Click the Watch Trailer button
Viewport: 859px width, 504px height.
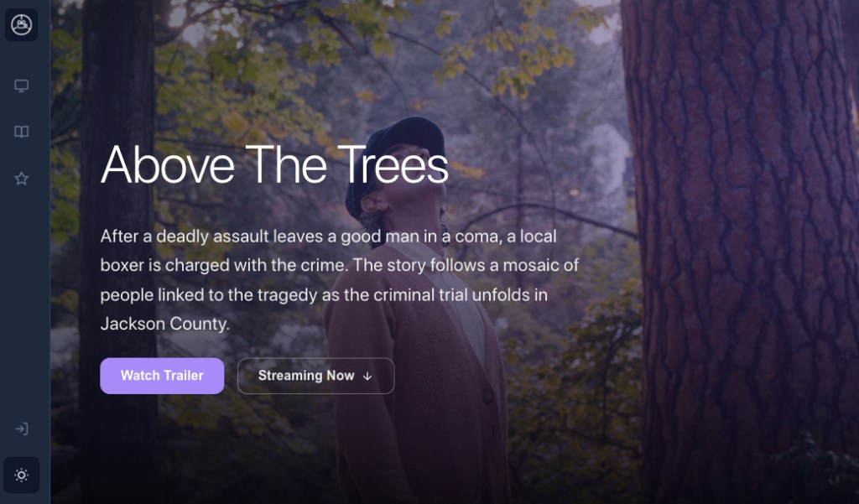[x=162, y=376]
